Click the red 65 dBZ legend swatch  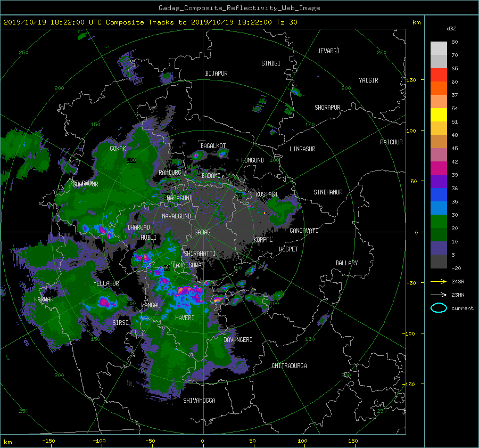439,75
